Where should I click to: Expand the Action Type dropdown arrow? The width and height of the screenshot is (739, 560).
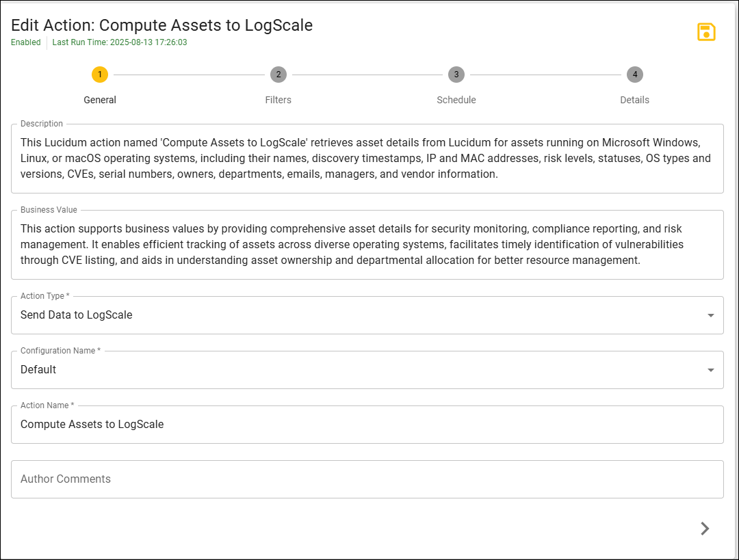point(711,315)
